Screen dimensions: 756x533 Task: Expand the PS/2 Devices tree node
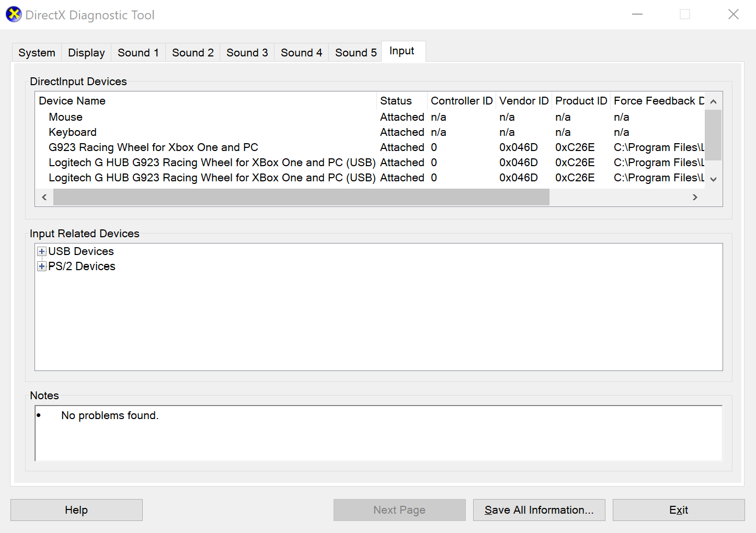pos(42,266)
